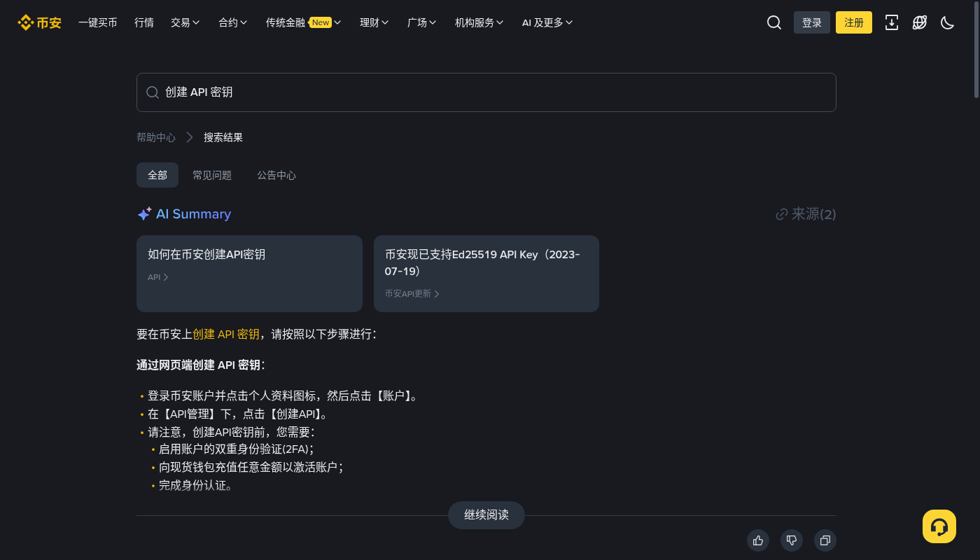Click the page vertical scrollbar thumb
Screen dimensions: 980x560
(x=976, y=49)
